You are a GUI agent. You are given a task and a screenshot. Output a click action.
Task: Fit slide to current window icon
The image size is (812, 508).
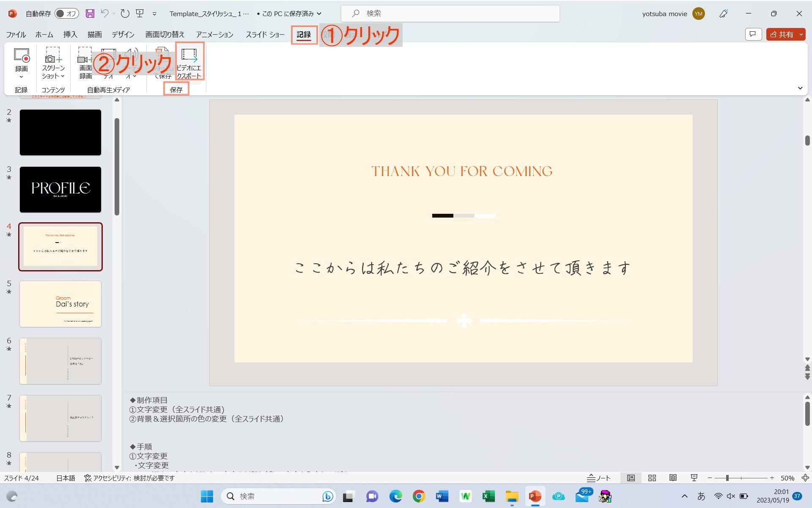coord(805,478)
